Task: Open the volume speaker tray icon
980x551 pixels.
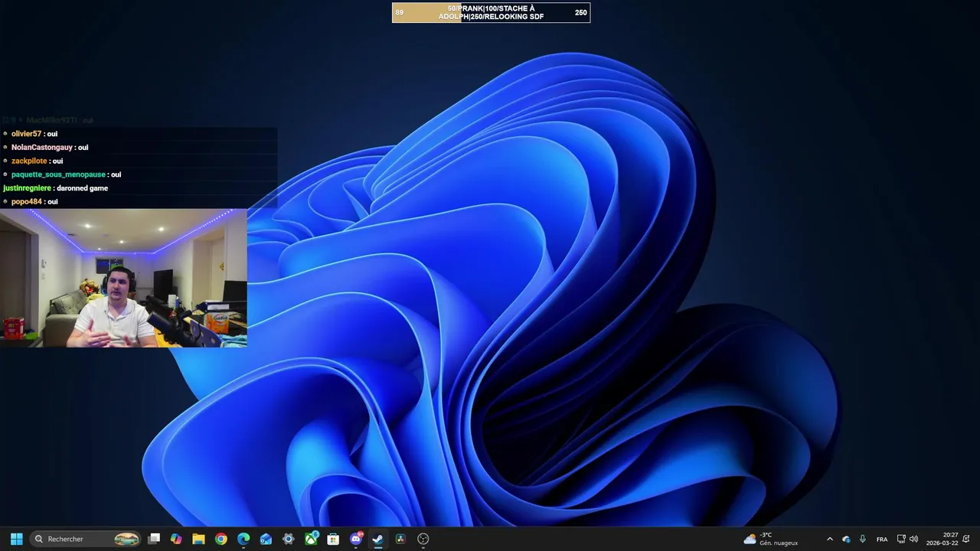Action: [x=913, y=539]
